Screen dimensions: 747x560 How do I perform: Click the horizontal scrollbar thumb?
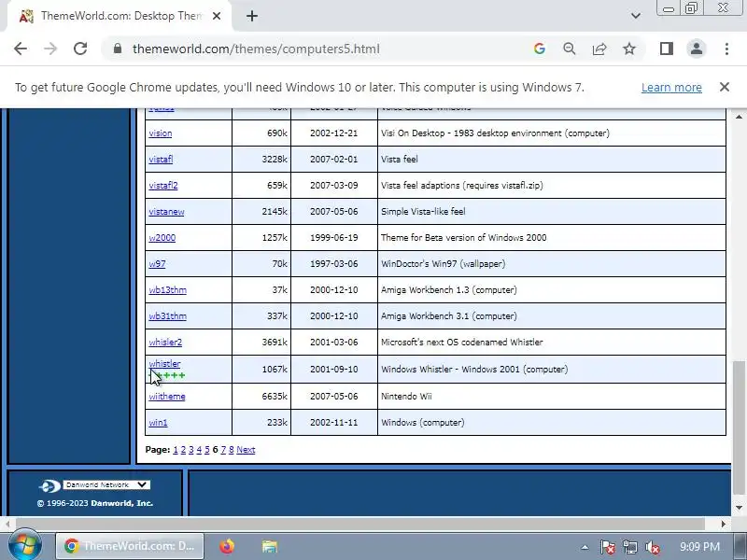(x=359, y=524)
